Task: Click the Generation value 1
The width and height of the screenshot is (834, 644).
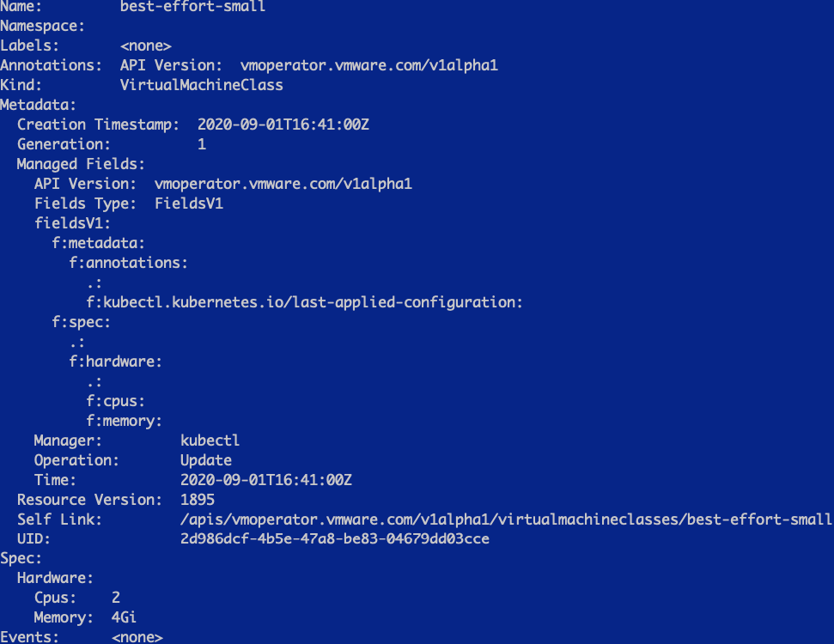Action: 202,144
